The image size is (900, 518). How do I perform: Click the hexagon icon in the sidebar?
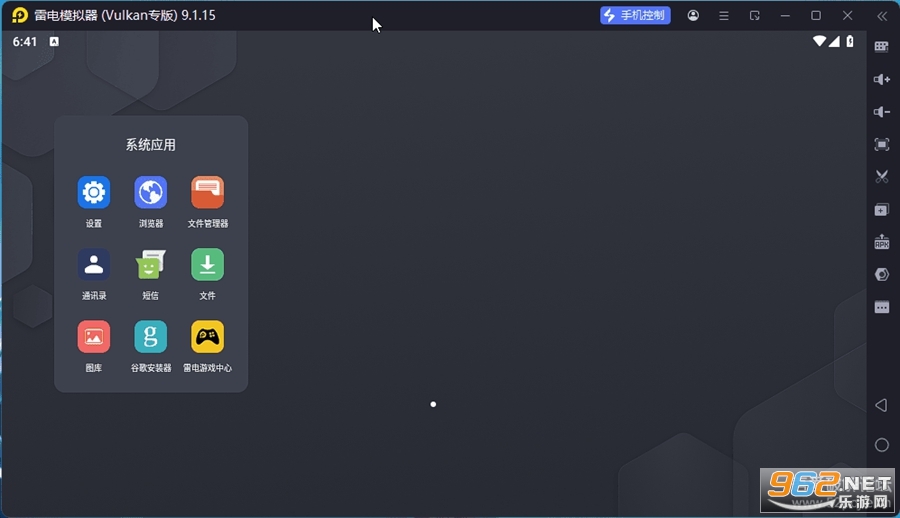(x=882, y=275)
